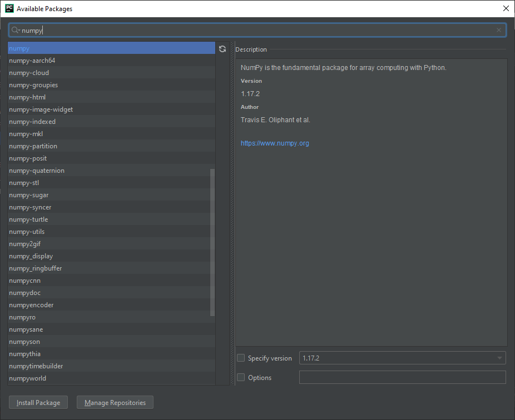Select the numpy-quaternion package
Viewport: 515px width, 420px height.
[37, 171]
